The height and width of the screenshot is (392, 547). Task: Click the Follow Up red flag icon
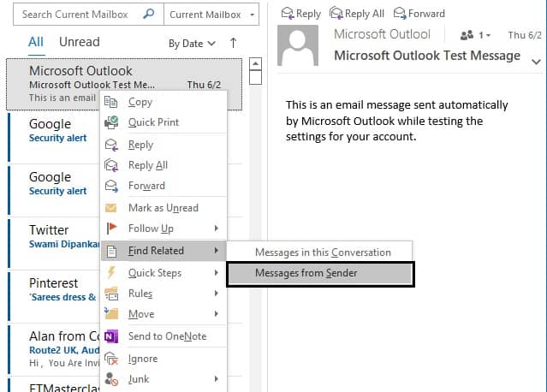tap(111, 229)
